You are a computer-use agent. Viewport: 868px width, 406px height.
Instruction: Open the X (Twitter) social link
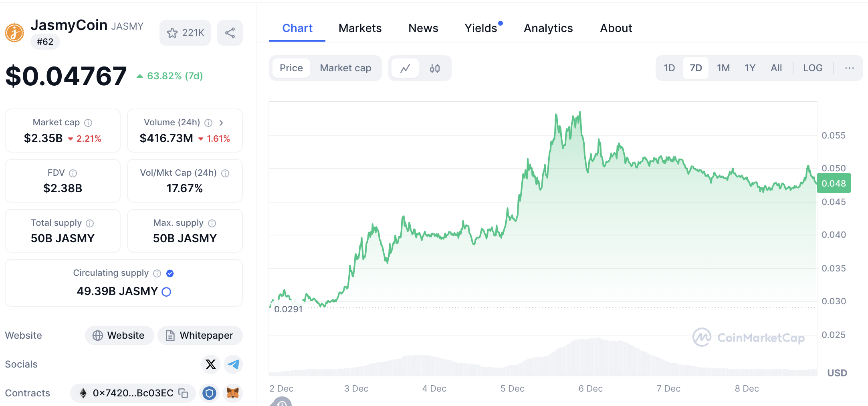click(210, 364)
